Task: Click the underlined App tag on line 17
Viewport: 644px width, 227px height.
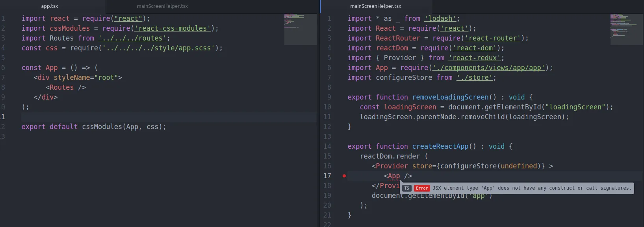Action: coord(394,176)
